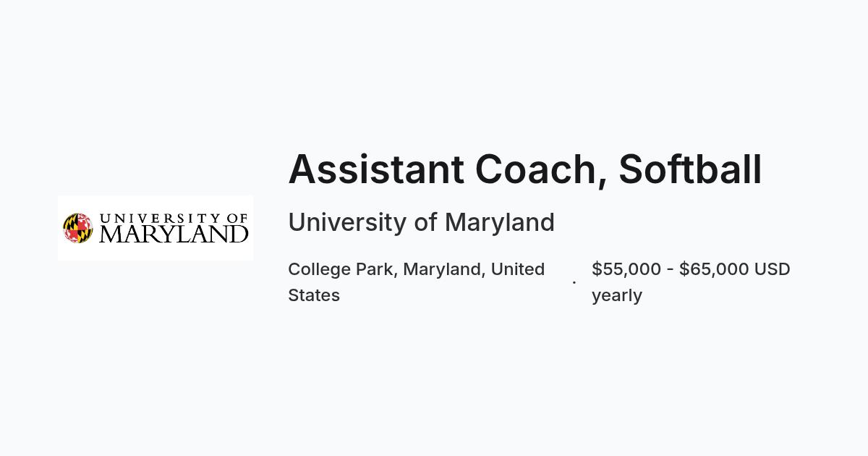Click the word 'Softball' in the heading
Screen dimensions: 868x456
tap(690, 169)
